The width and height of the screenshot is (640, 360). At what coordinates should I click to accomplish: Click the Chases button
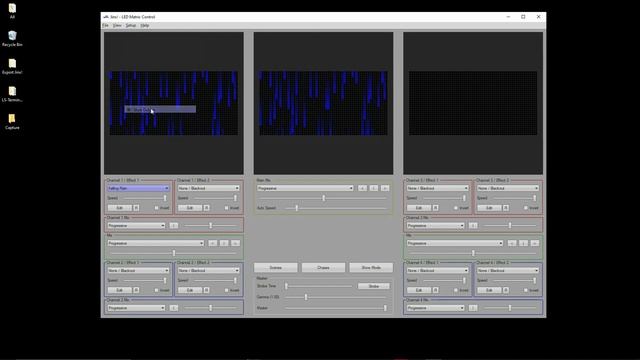point(323,268)
